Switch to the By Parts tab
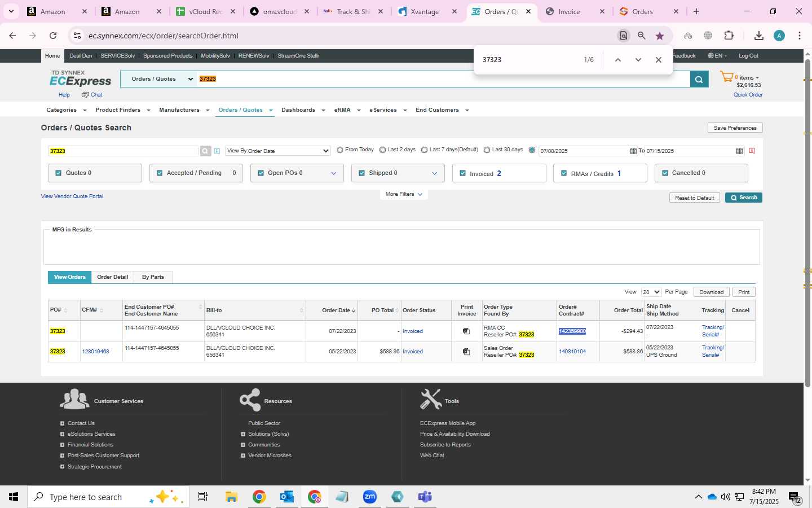Viewport: 812px width, 508px height. (x=153, y=277)
